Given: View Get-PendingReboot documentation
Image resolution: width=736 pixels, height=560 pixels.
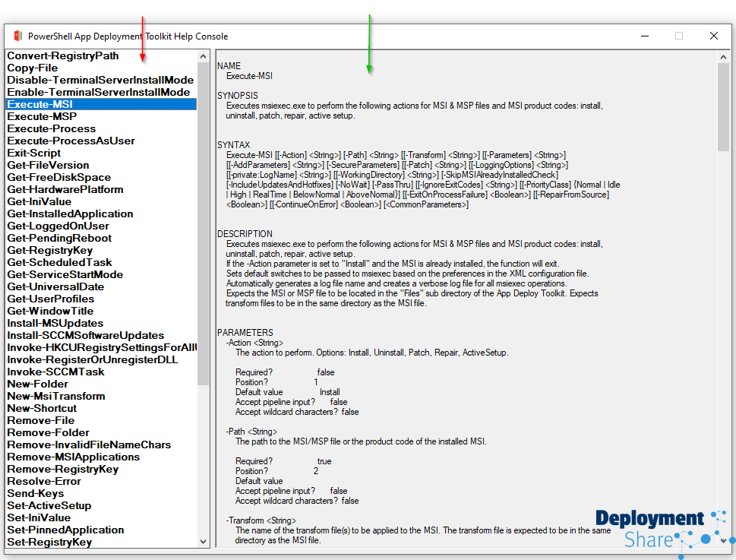Looking at the screenshot, I should 59,238.
